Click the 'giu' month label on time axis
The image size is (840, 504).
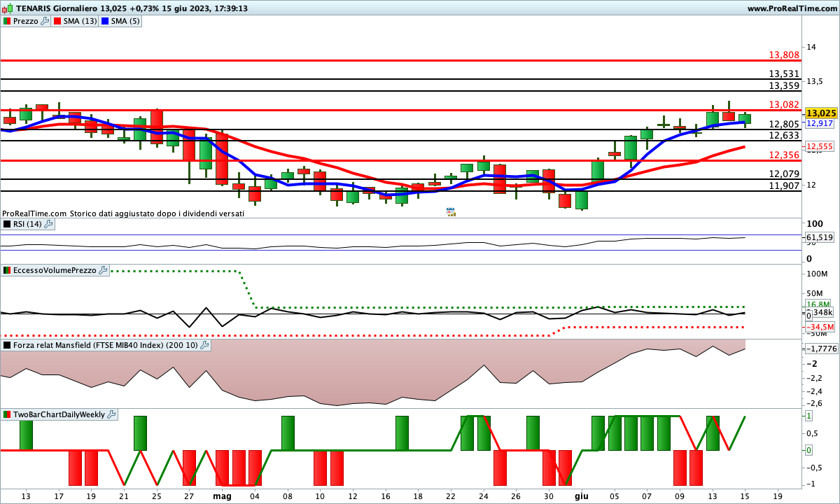tap(581, 496)
